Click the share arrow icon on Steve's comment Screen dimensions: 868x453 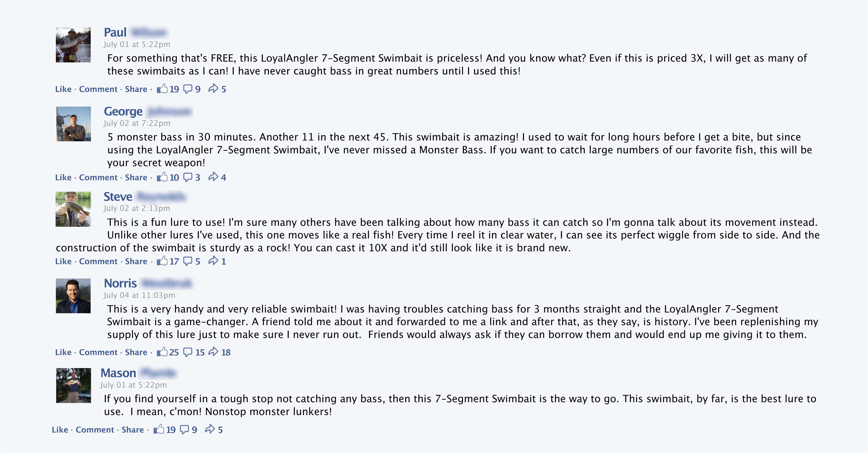pyautogui.click(x=213, y=261)
